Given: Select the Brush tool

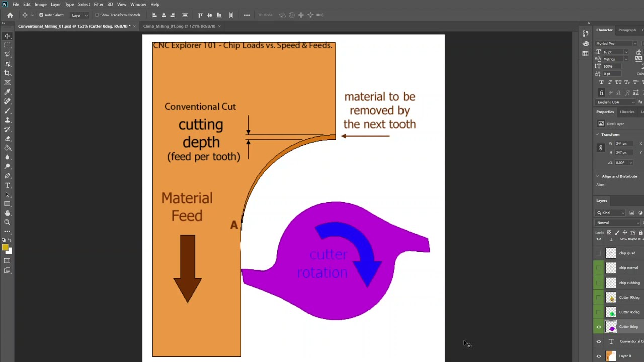Looking at the screenshot, I should (7, 111).
